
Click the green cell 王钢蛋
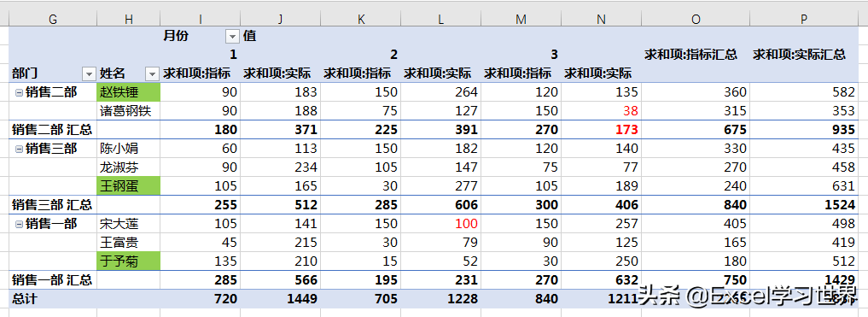point(128,185)
